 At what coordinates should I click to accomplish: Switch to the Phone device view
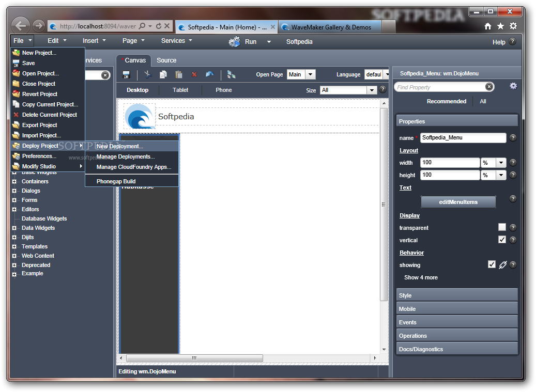coord(224,90)
